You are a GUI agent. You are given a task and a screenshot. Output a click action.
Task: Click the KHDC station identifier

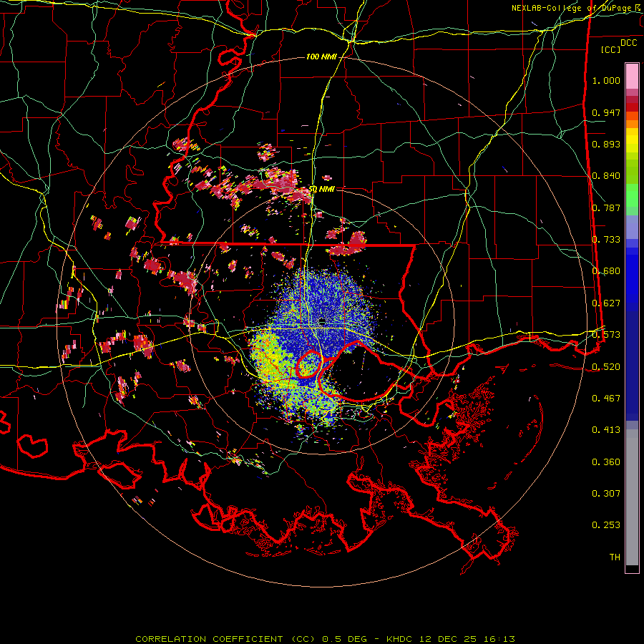click(x=401, y=639)
